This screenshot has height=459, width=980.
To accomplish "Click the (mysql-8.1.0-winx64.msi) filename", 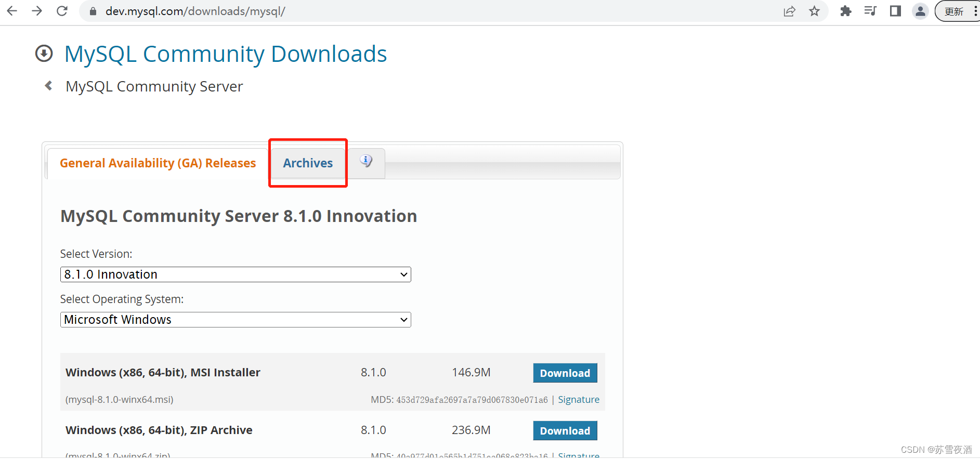I will [120, 400].
